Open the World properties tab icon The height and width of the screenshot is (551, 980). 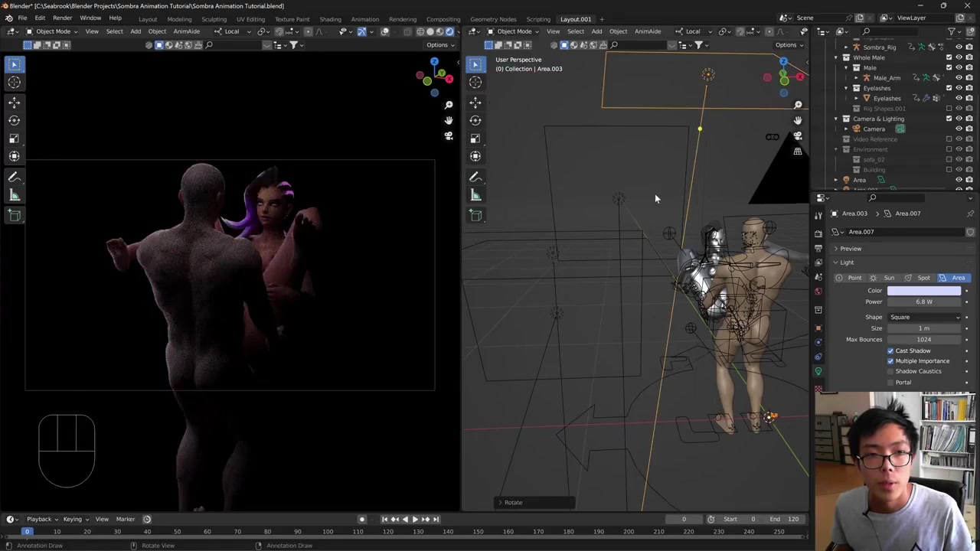pos(818,292)
